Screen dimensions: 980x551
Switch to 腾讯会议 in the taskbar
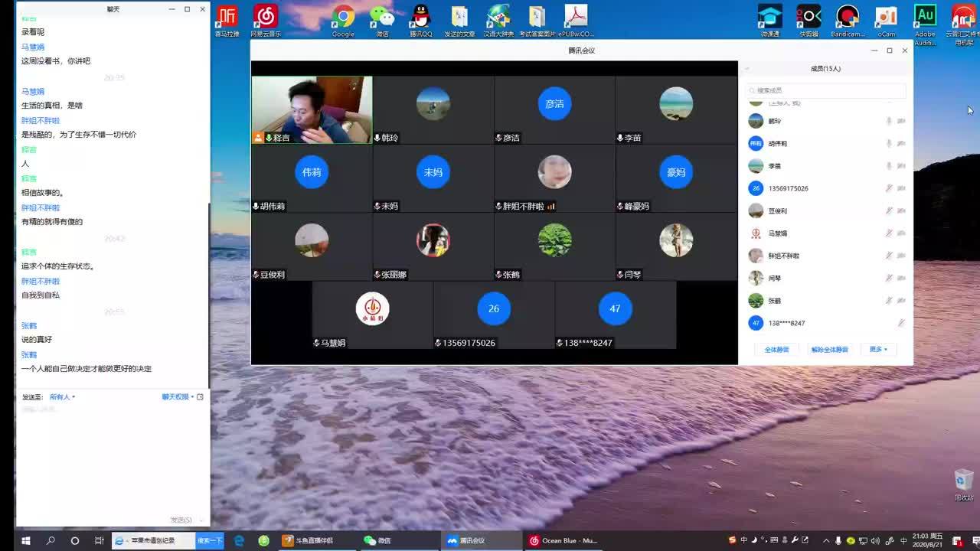[x=467, y=540]
